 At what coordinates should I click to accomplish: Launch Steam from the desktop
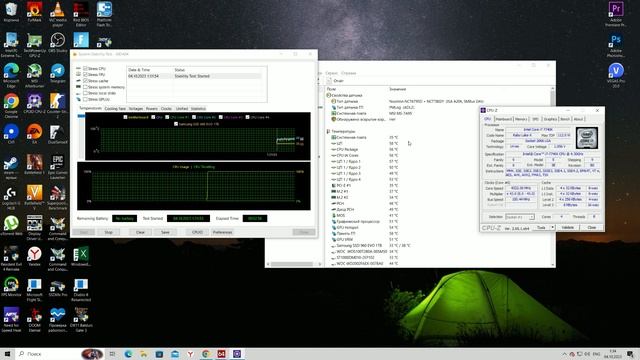11,167
